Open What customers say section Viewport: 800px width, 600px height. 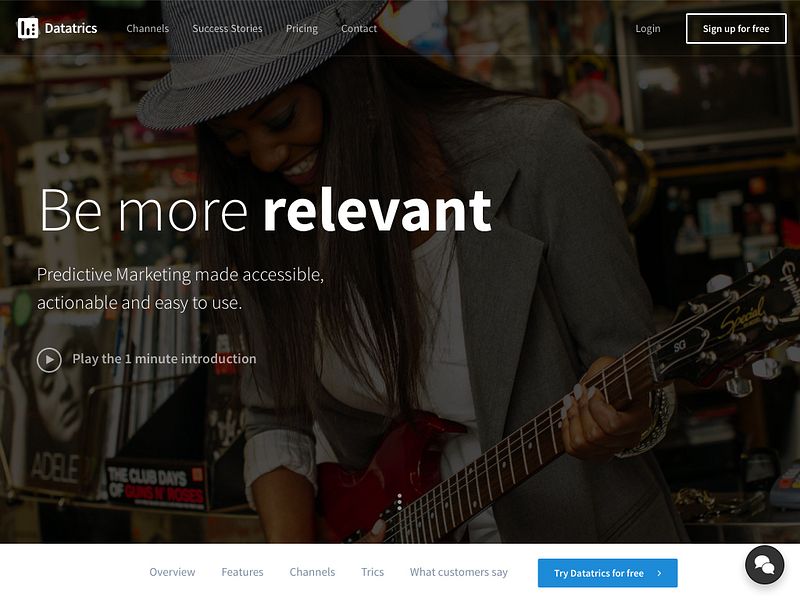point(459,572)
